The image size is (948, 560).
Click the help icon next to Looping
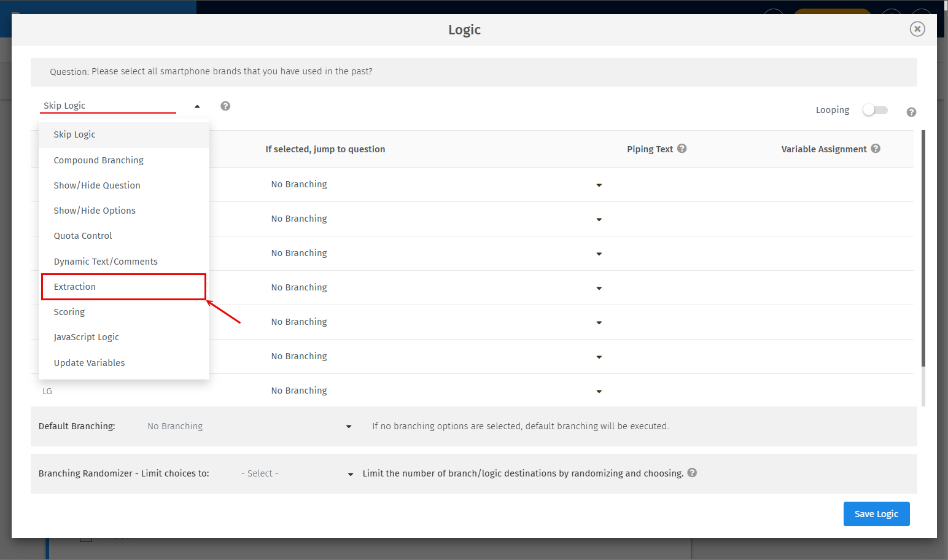click(x=911, y=112)
